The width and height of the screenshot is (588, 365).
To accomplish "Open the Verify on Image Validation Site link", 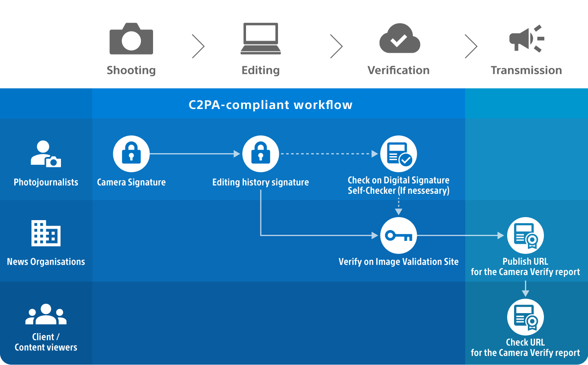I will coord(398,261).
